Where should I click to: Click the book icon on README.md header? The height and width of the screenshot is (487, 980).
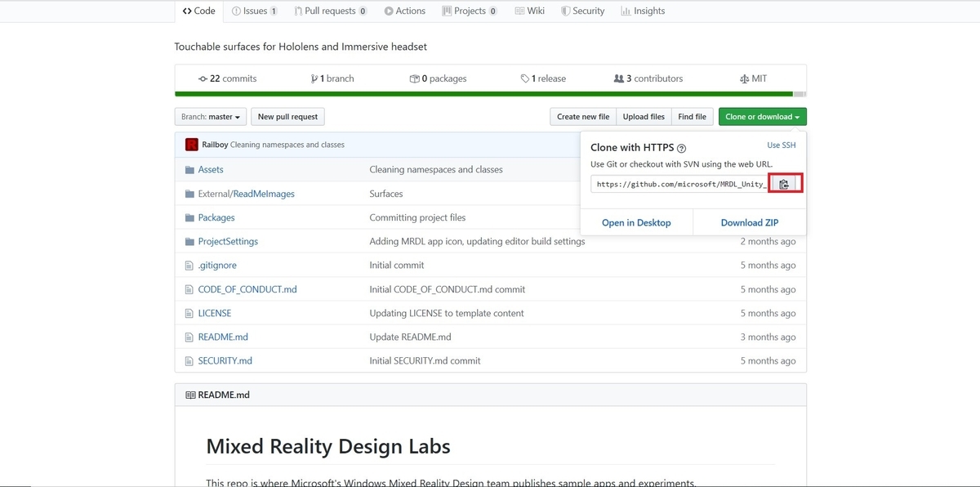(x=190, y=395)
